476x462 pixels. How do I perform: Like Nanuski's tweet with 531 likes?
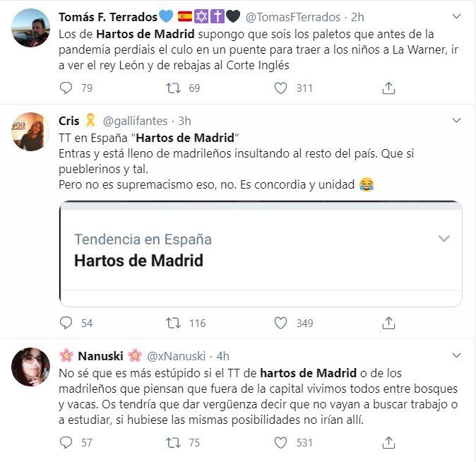(280, 442)
